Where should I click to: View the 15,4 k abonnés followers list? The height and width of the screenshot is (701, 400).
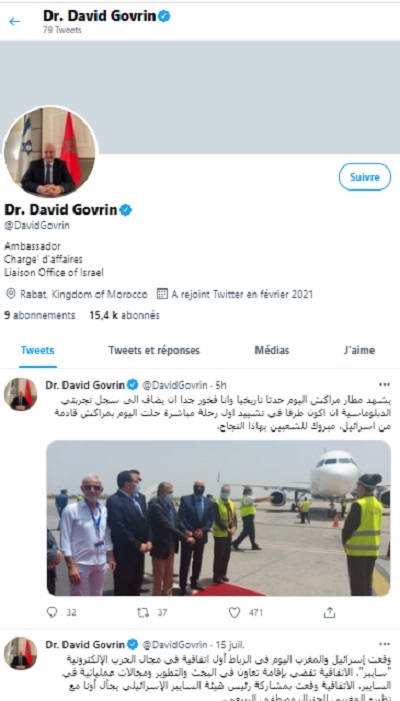pyautogui.click(x=124, y=316)
